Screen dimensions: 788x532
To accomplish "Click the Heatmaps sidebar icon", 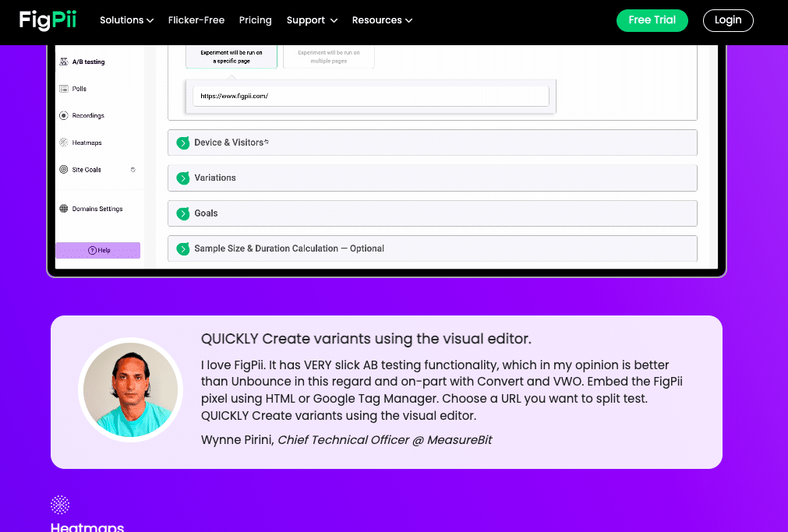I will [x=64, y=143].
